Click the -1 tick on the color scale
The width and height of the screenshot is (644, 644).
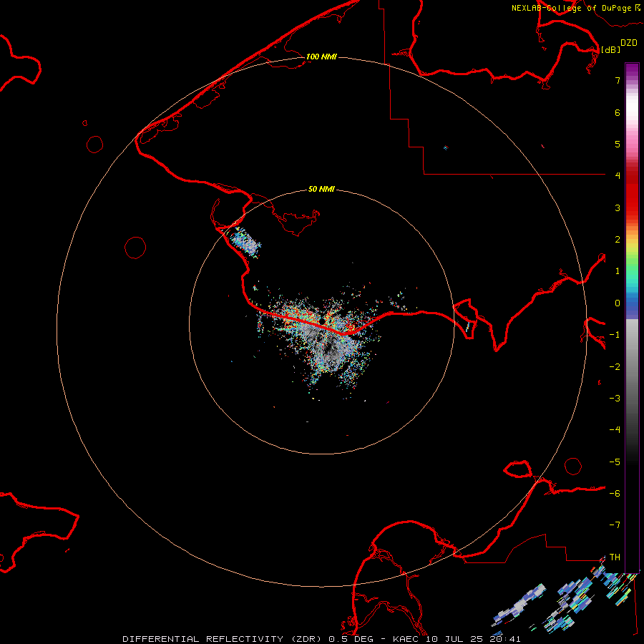pyautogui.click(x=615, y=335)
